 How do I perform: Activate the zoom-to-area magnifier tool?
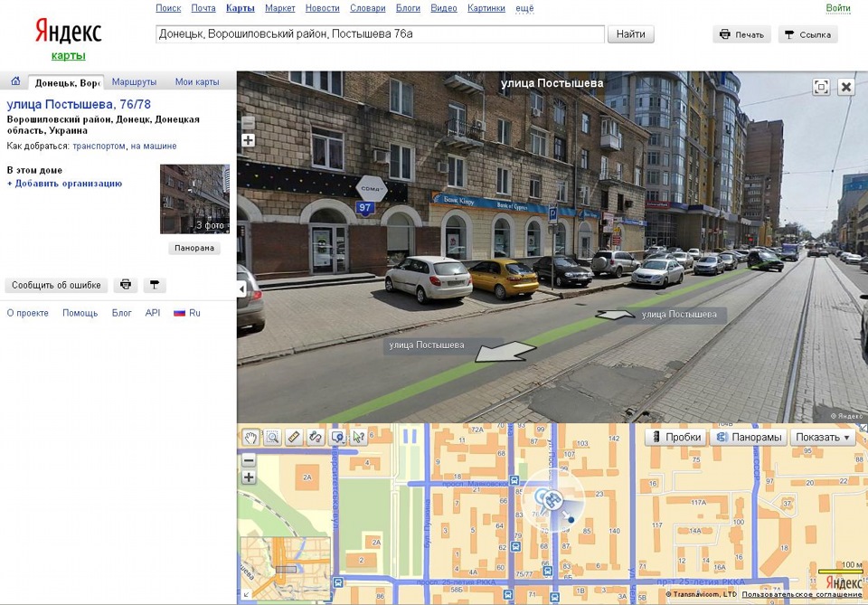pos(272,438)
